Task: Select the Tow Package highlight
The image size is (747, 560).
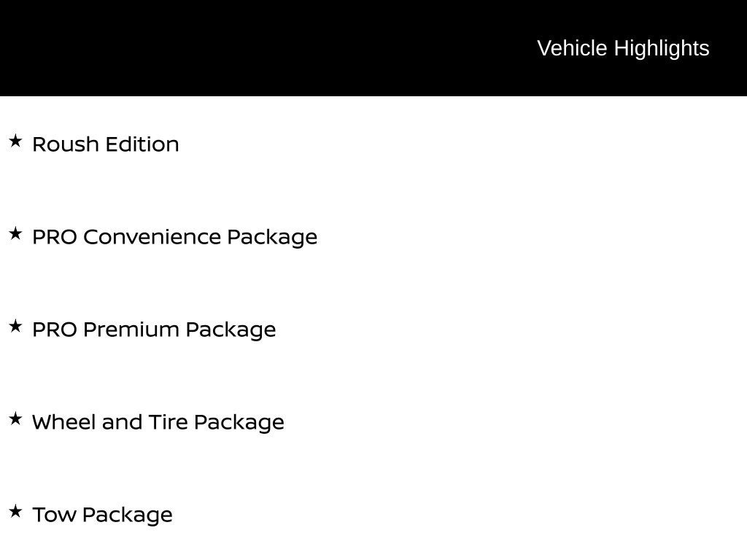Action: [x=102, y=515]
